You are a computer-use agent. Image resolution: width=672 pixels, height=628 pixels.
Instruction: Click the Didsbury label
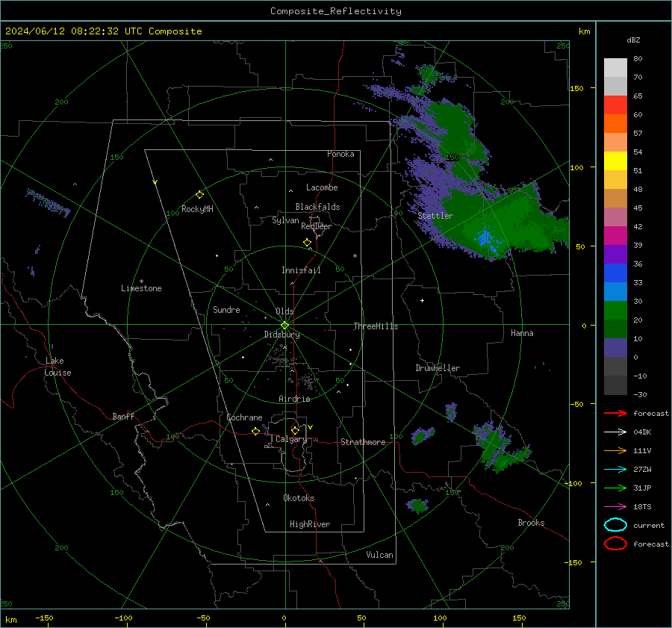click(281, 335)
